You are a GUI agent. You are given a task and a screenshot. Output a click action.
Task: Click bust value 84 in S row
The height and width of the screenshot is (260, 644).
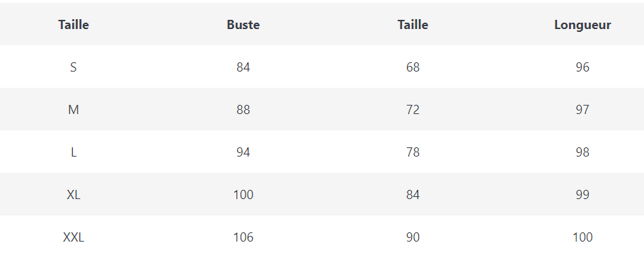(243, 67)
